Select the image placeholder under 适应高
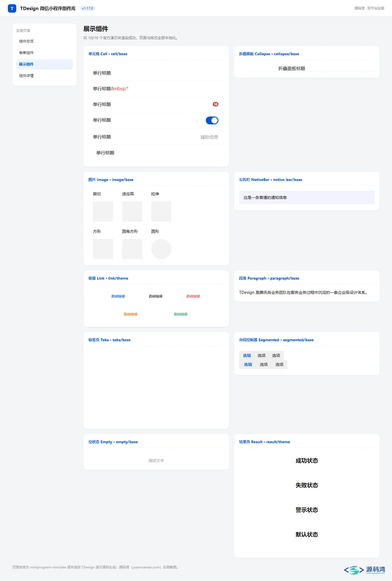This screenshot has height=581, width=392. point(132,211)
